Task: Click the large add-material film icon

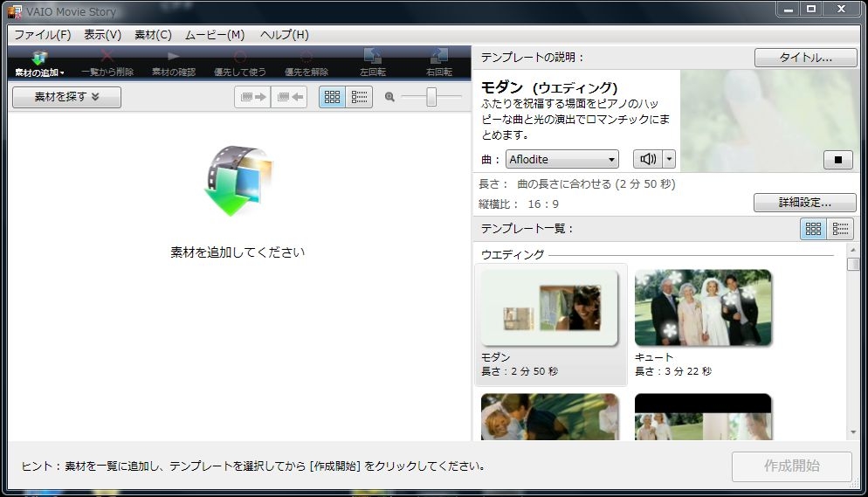Action: pos(238,181)
